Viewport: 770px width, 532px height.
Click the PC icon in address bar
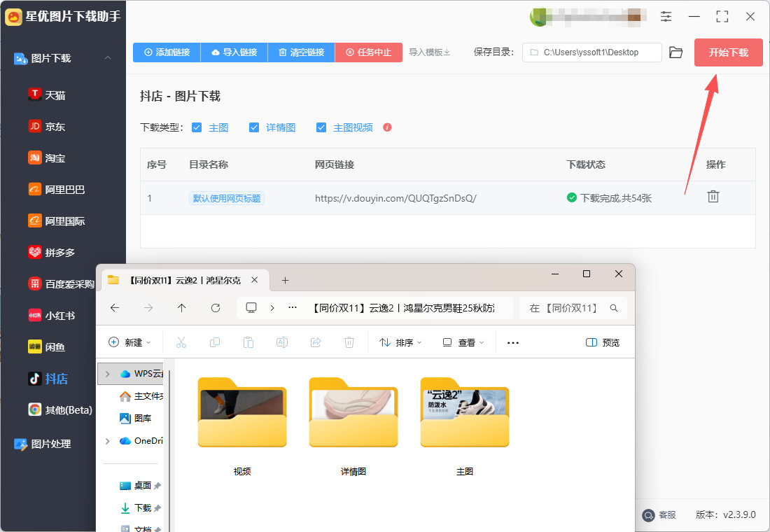point(251,307)
